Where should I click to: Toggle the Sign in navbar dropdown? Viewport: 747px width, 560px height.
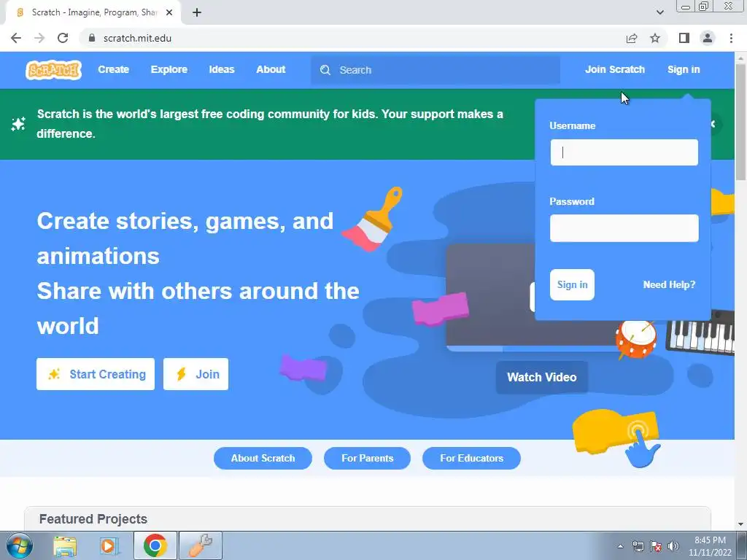coord(683,69)
